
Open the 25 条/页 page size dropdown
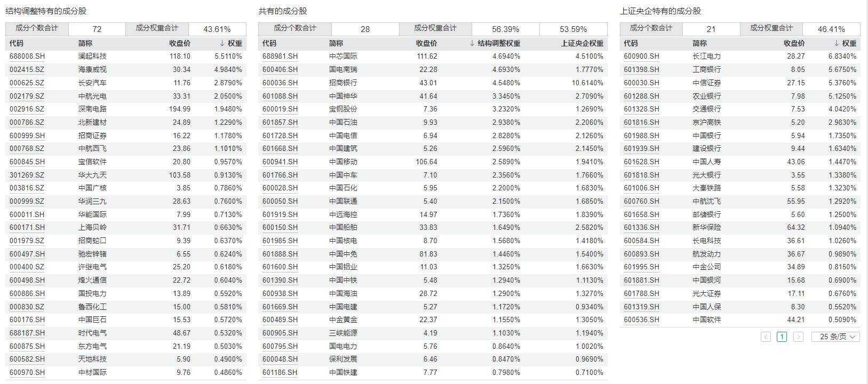click(835, 337)
